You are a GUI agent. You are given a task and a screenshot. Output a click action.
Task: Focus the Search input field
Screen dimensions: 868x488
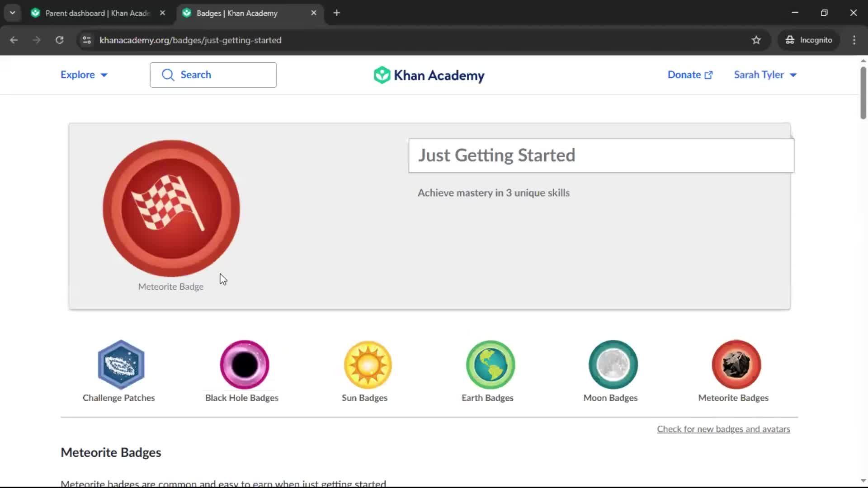(213, 75)
